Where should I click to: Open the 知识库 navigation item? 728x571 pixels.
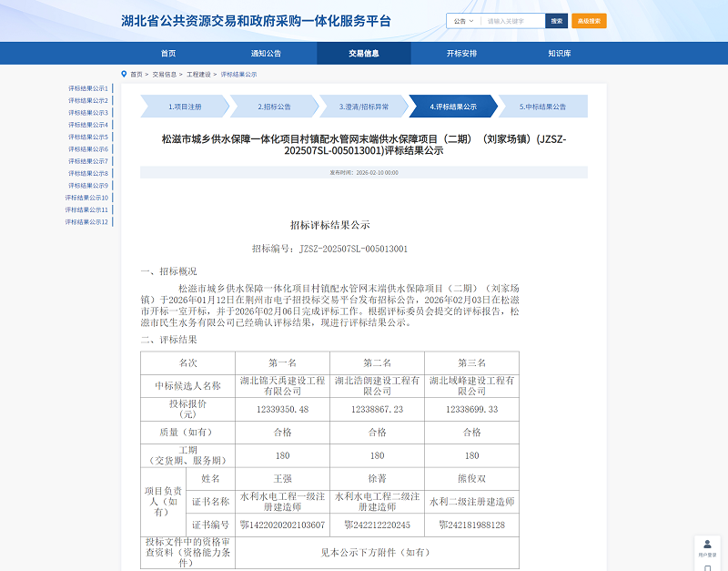coord(557,54)
